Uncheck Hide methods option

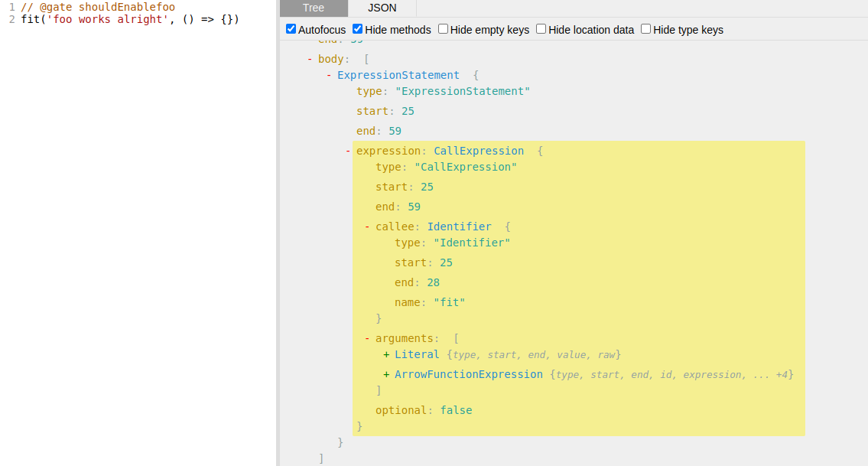(358, 29)
